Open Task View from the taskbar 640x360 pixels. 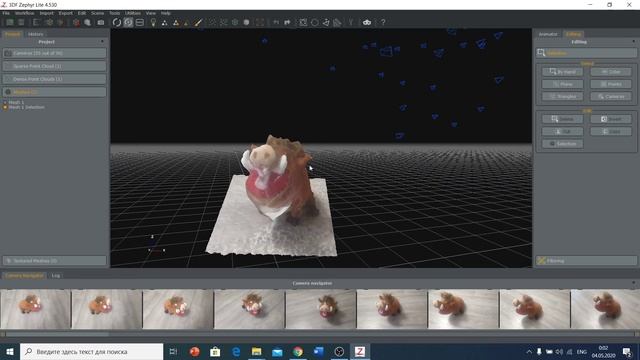click(x=173, y=351)
